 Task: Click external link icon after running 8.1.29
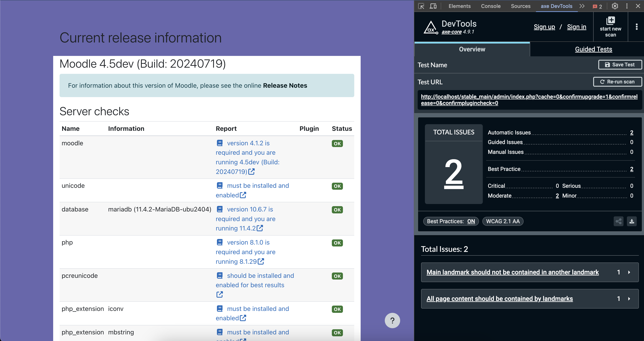coord(261,262)
